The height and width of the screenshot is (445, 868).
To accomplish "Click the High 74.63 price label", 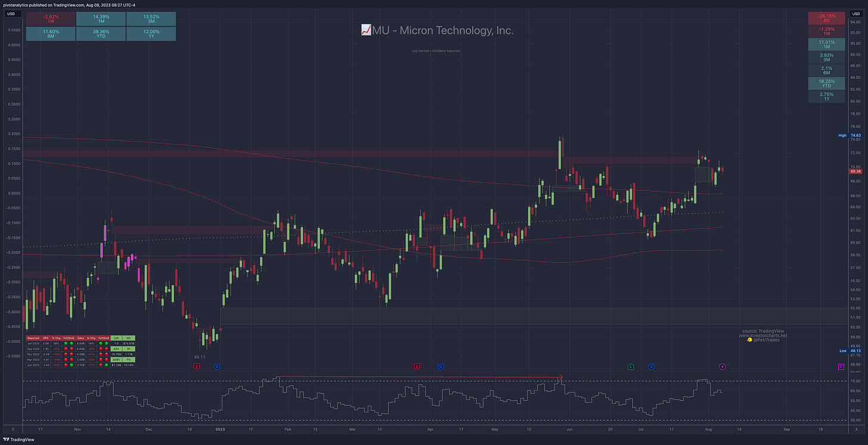I will pos(850,135).
